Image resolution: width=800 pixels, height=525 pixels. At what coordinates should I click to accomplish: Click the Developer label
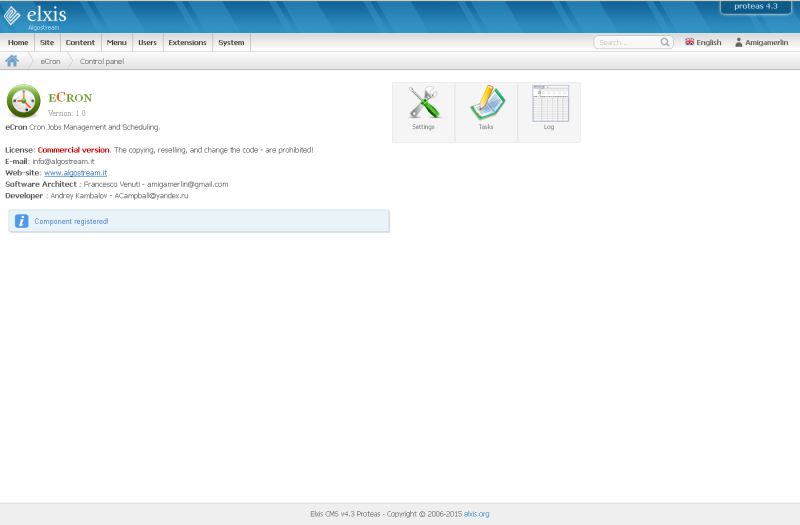[x=24, y=195]
